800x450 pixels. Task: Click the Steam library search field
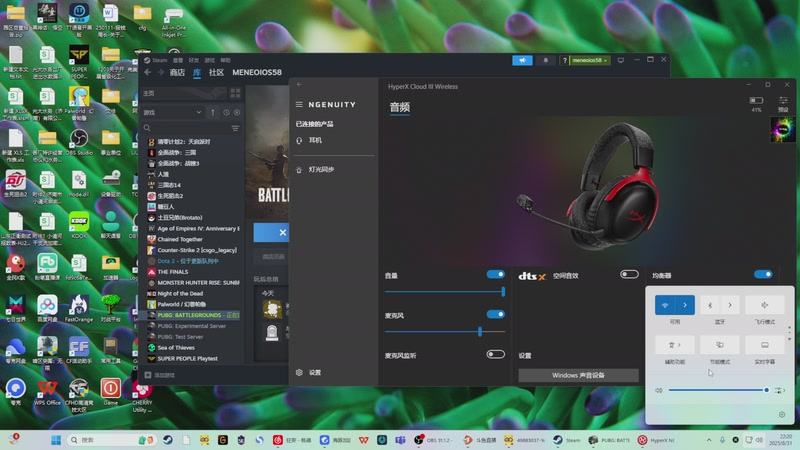point(186,128)
